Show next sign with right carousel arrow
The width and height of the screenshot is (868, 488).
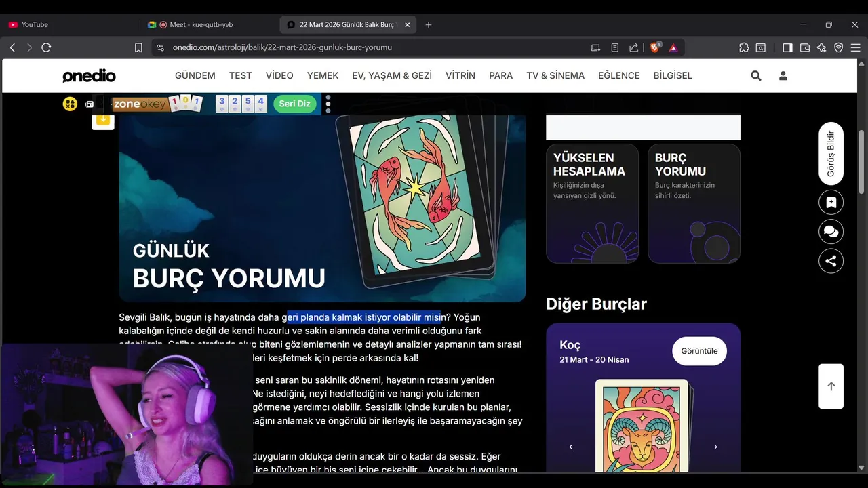715,447
